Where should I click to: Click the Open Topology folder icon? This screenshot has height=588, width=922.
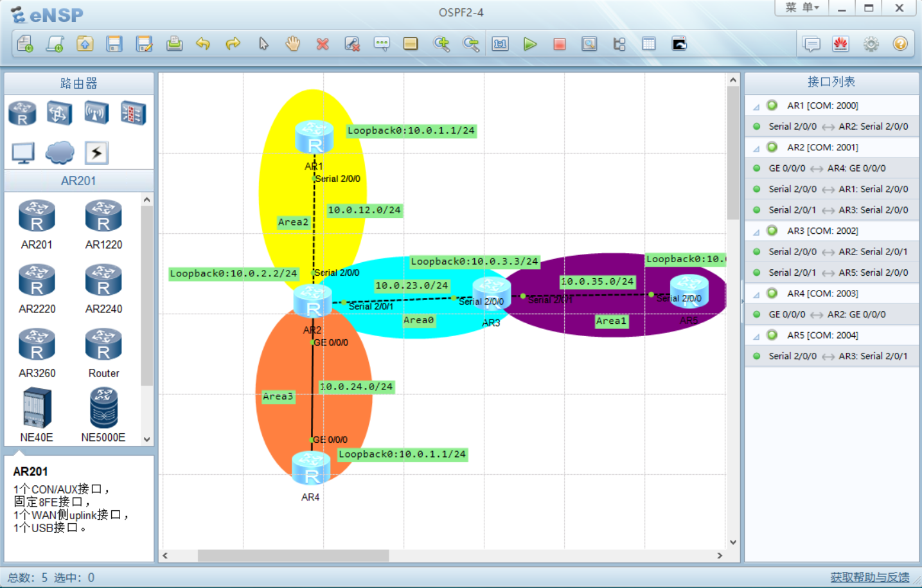click(x=85, y=44)
